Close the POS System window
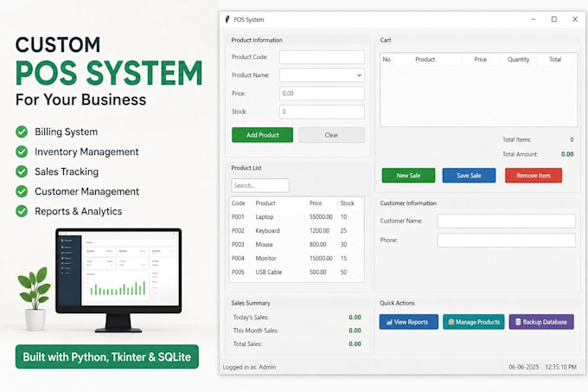The height and width of the screenshot is (392, 588). click(575, 19)
